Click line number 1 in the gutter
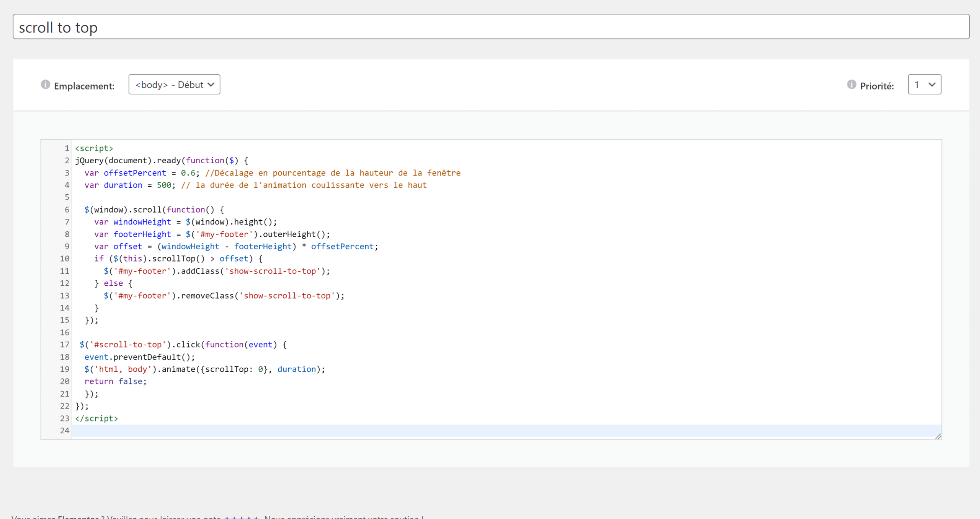 (x=67, y=148)
